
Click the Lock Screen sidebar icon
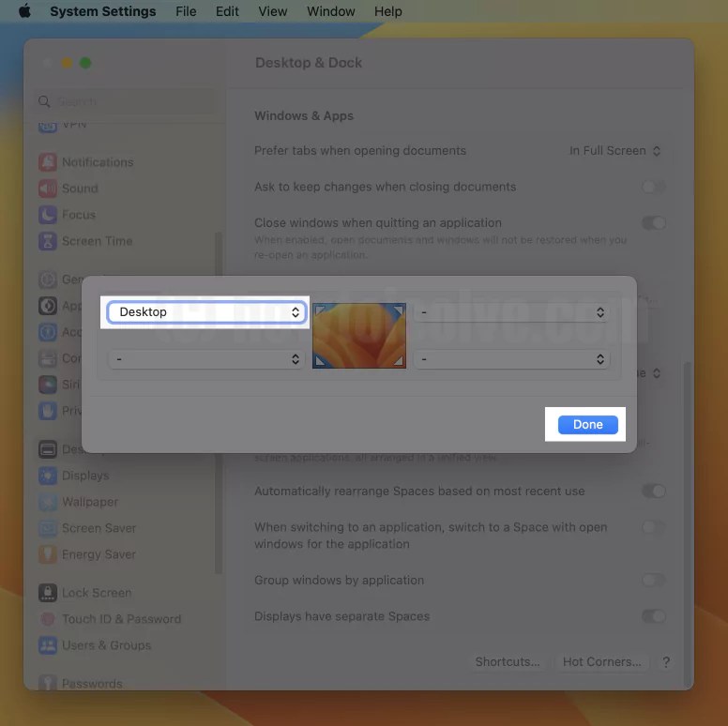(47, 593)
